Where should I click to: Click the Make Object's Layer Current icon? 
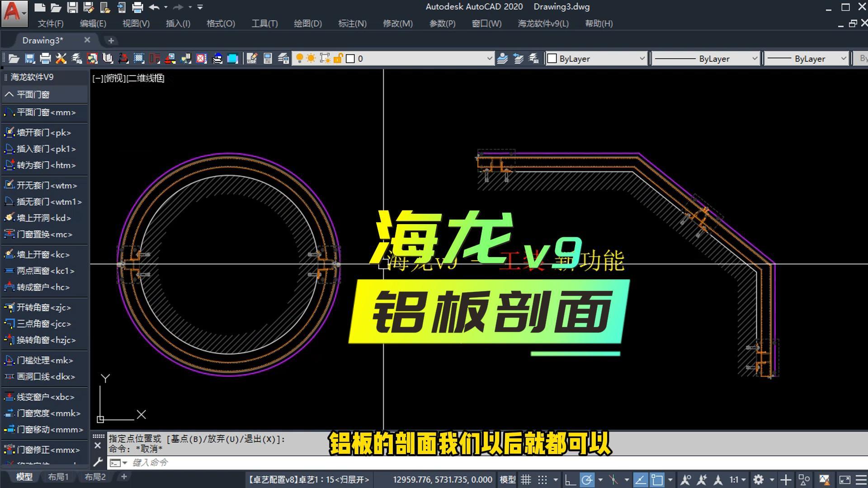pyautogui.click(x=502, y=58)
